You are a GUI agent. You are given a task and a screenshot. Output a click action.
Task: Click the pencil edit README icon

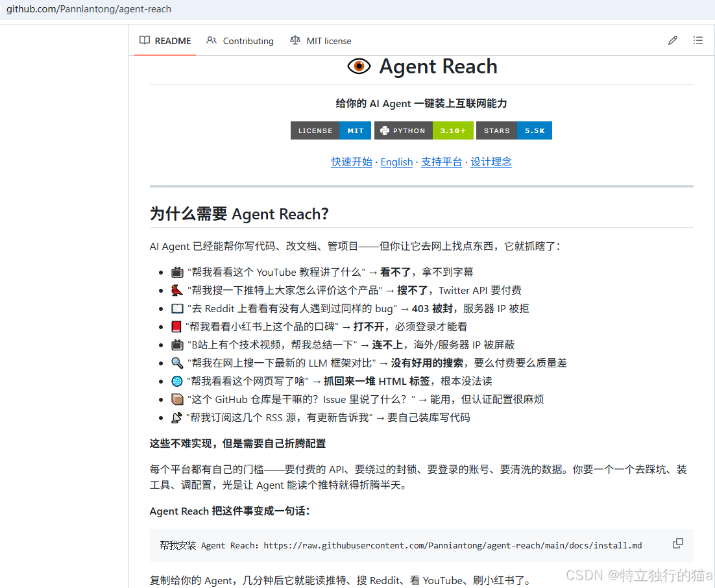tap(673, 41)
